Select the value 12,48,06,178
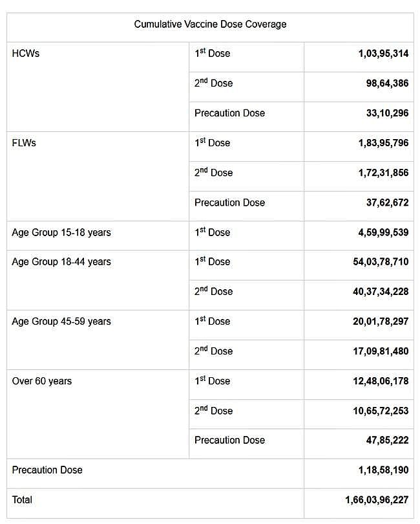This screenshot has width=420, height=524. 381,381
